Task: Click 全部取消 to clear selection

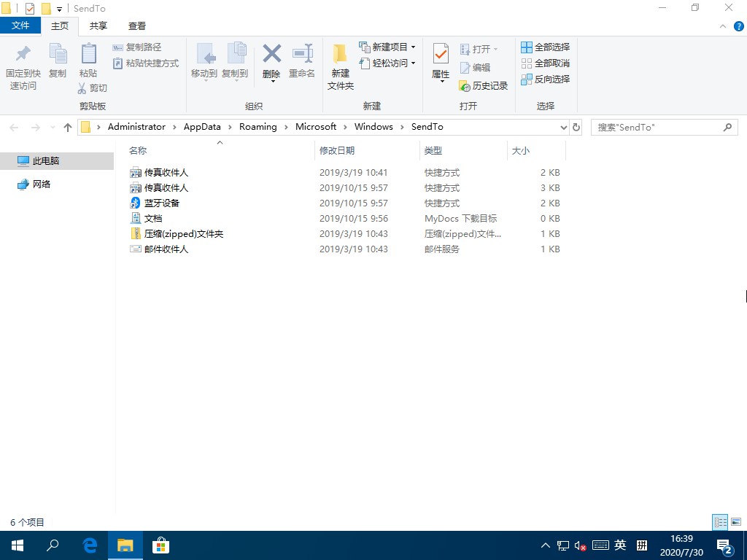Action: pyautogui.click(x=546, y=63)
